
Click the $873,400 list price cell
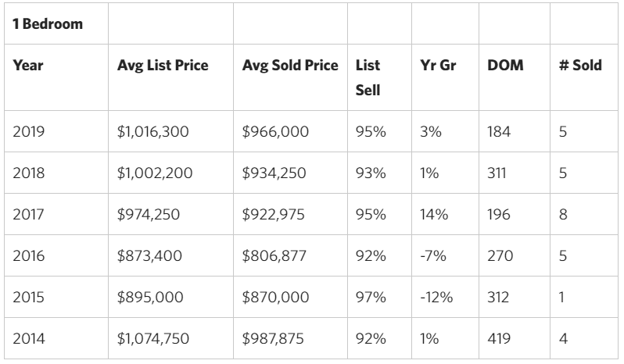pyautogui.click(x=151, y=256)
